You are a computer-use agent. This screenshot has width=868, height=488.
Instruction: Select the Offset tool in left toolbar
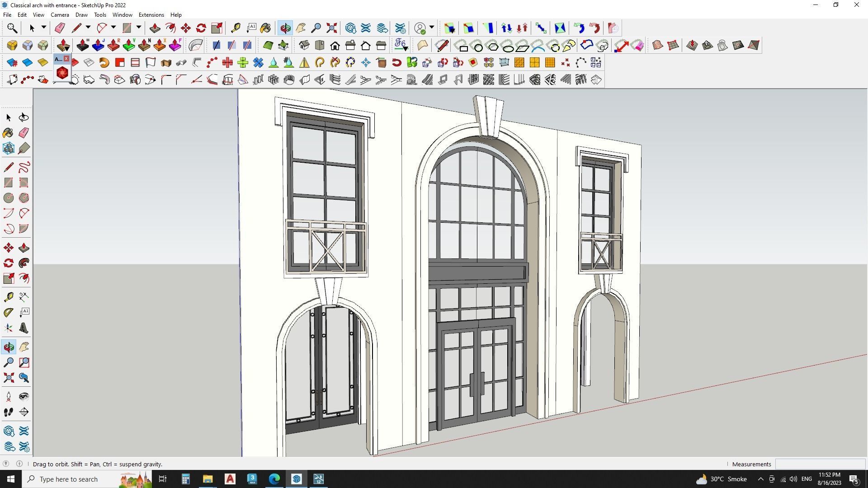point(24,278)
